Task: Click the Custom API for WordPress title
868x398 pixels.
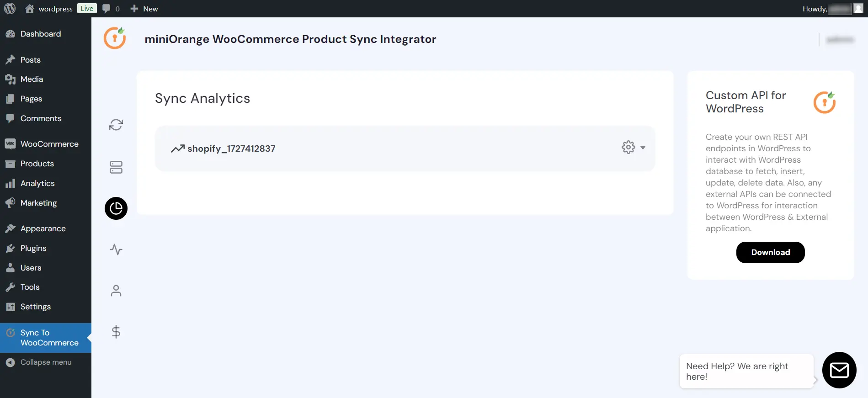Action: (746, 102)
